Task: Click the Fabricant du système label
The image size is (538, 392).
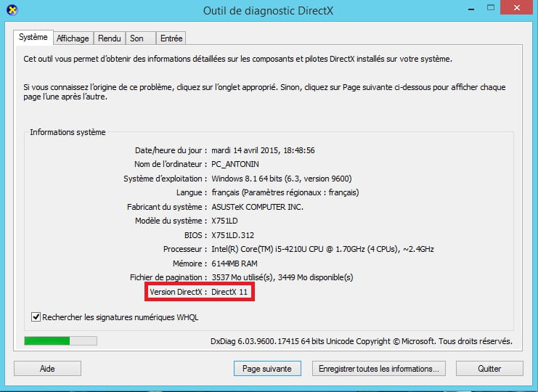Action: [x=167, y=207]
